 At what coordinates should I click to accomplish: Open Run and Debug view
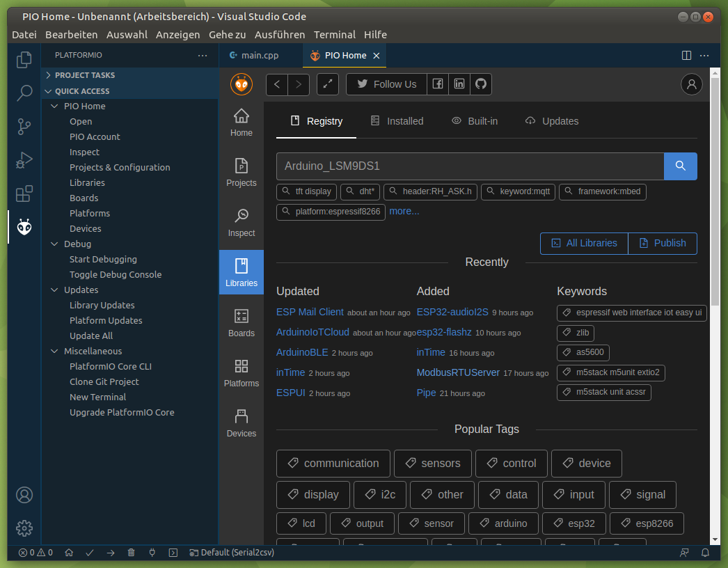(x=24, y=160)
